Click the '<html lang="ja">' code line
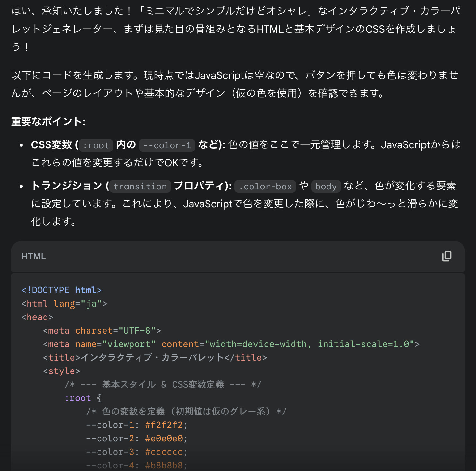The image size is (476, 471). click(64, 304)
